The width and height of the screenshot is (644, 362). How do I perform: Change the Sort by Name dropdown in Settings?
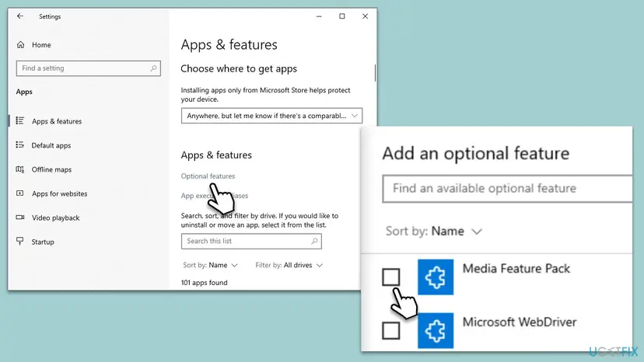(210, 265)
